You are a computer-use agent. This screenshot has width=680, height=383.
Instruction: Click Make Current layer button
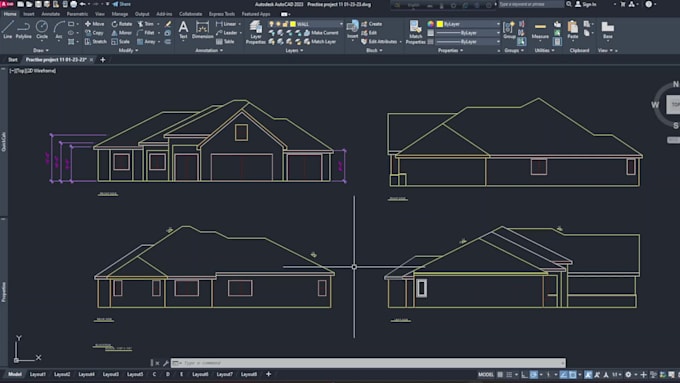321,33
